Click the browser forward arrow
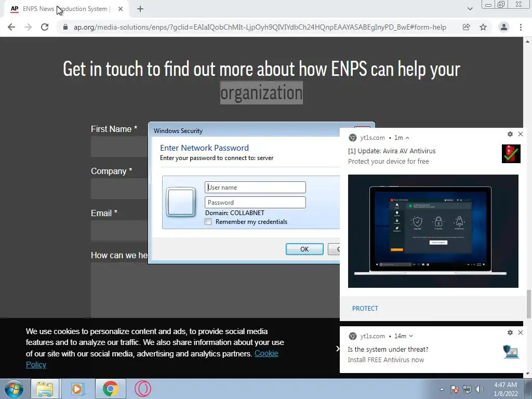 pyautogui.click(x=28, y=27)
